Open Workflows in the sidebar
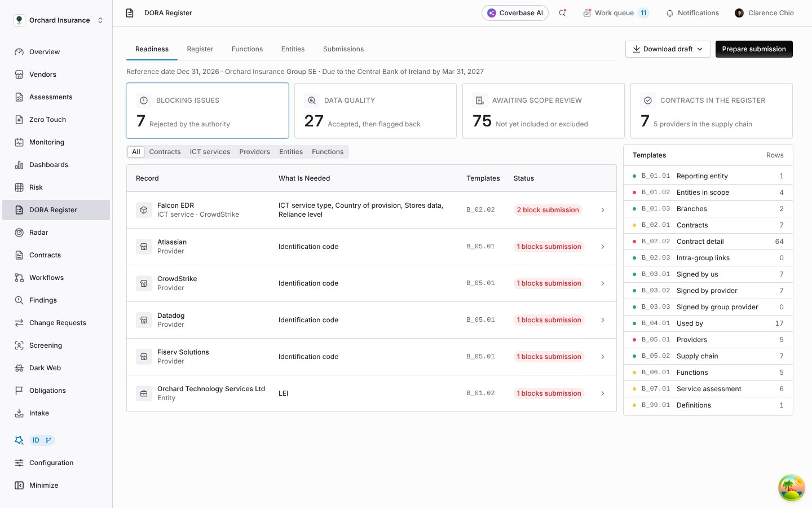This screenshot has width=812, height=508. [56, 278]
